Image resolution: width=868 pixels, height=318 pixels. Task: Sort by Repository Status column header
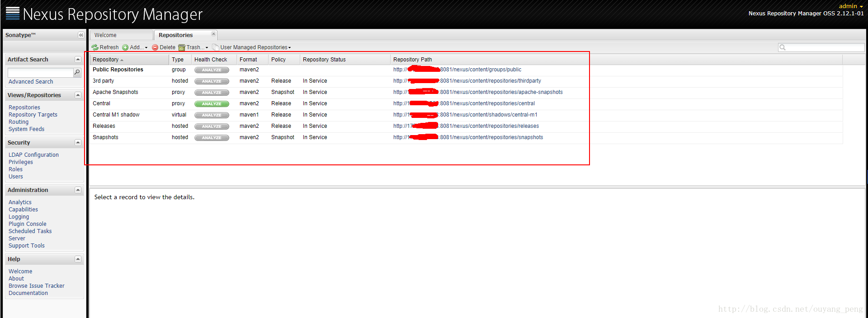pos(345,60)
